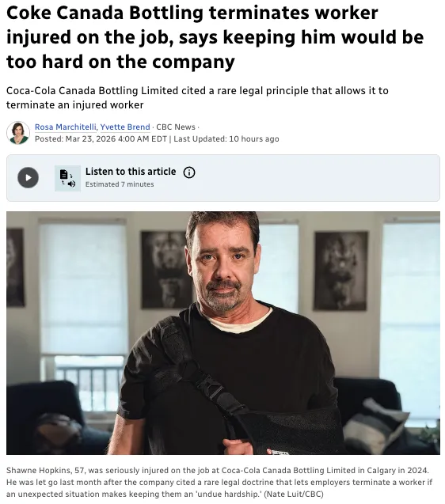Open the main photo of Shawne Hopkins
The height and width of the screenshot is (504, 445).
point(223,332)
